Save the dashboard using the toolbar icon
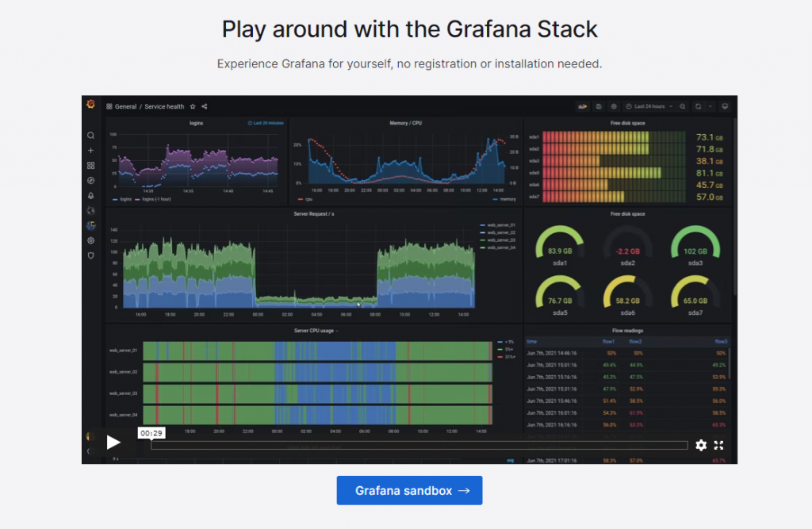 click(599, 106)
